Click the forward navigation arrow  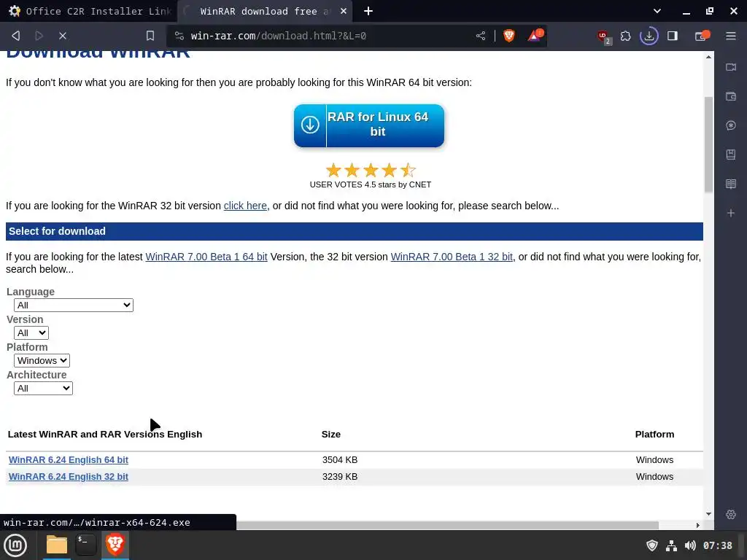[39, 36]
